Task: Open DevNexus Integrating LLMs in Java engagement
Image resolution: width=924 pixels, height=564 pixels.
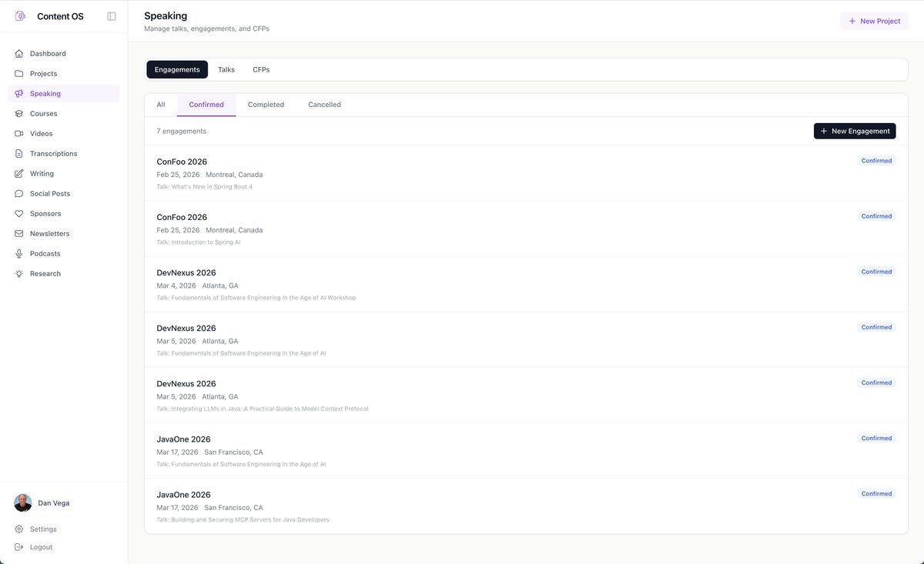Action: (526, 395)
